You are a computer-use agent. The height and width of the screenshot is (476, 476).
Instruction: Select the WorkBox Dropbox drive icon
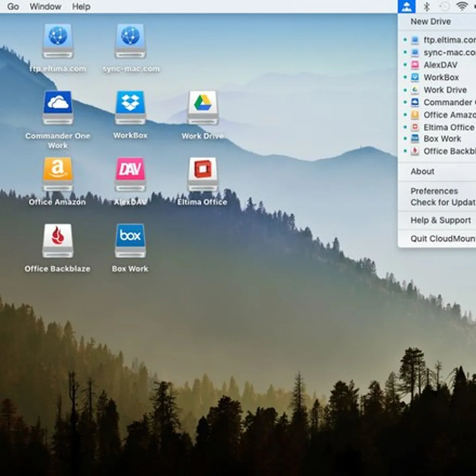click(131, 107)
